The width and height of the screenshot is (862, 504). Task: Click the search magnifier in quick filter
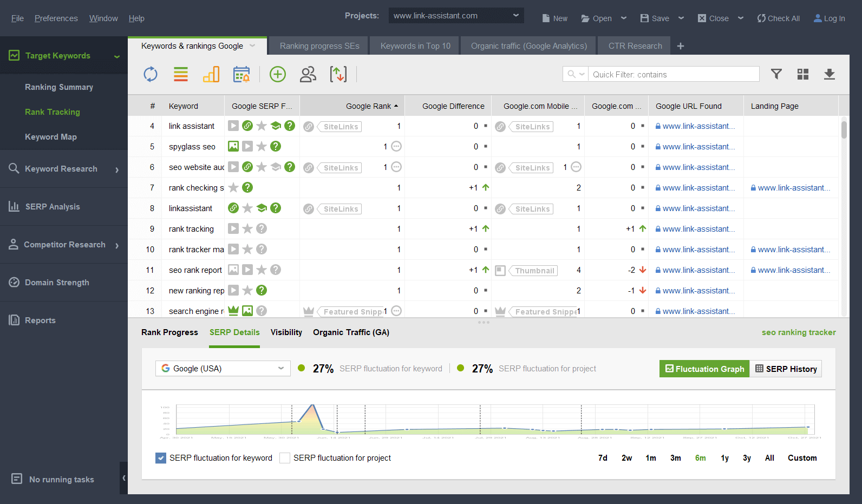572,74
